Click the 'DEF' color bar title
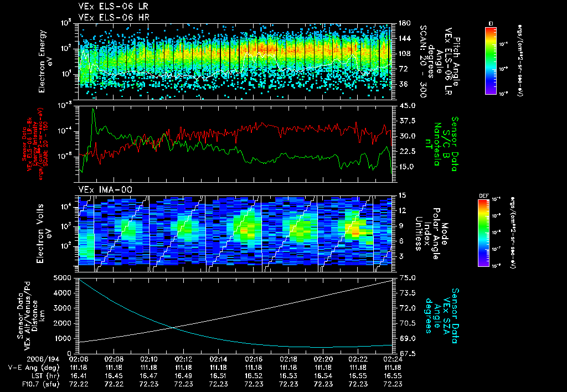Screen dimensions: 567x392 [483, 195]
